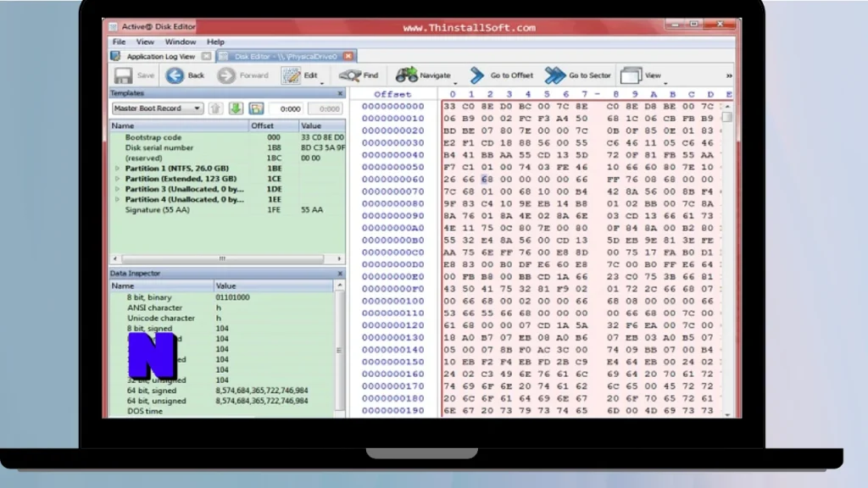Select the Signature (55 AA) row
868x488 pixels.
click(227, 210)
